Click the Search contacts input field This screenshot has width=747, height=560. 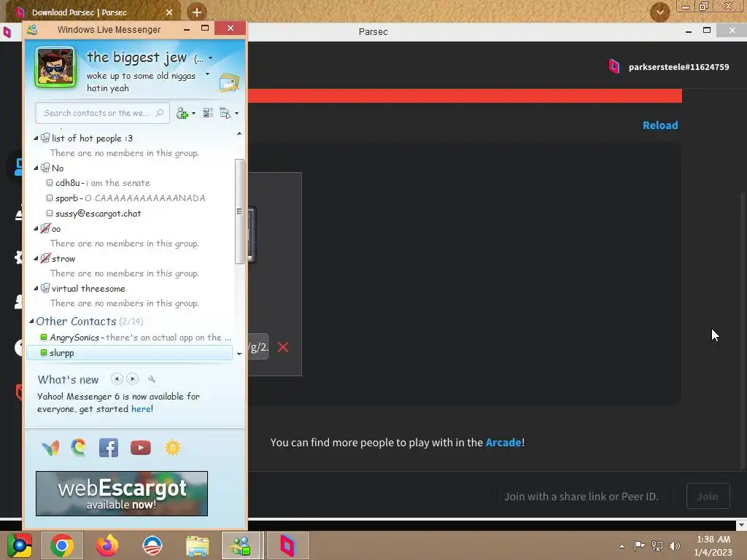click(x=102, y=113)
